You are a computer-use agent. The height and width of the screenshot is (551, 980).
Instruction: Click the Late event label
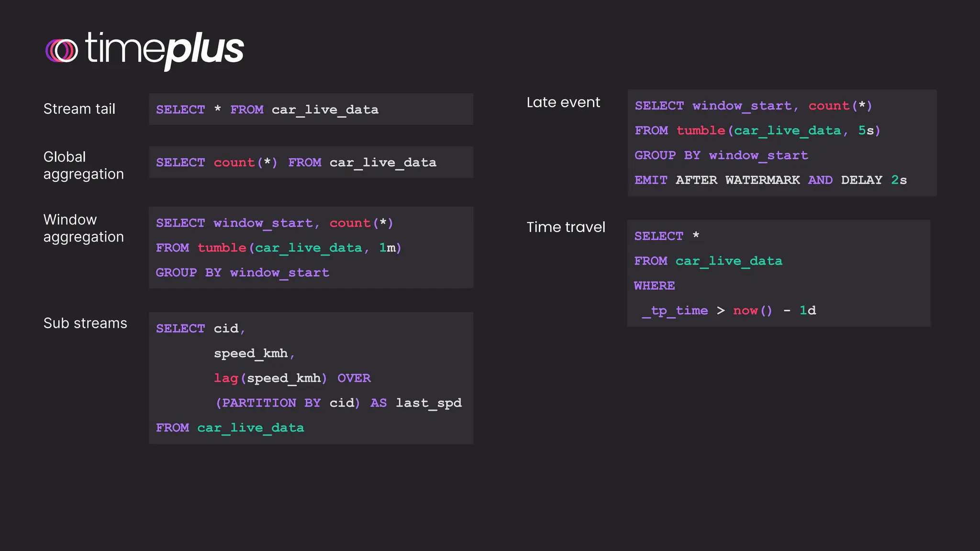(563, 102)
